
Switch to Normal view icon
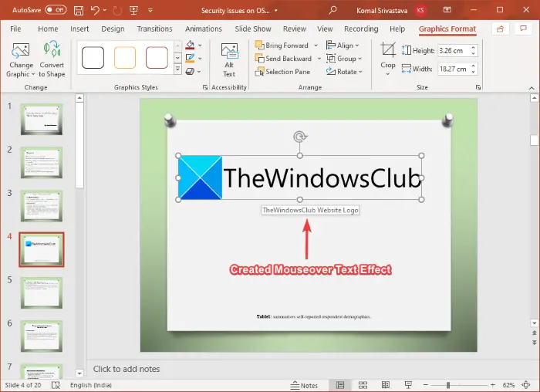[340, 385]
